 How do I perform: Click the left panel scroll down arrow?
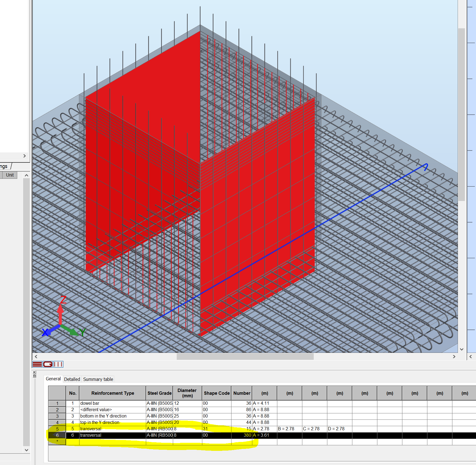26,450
